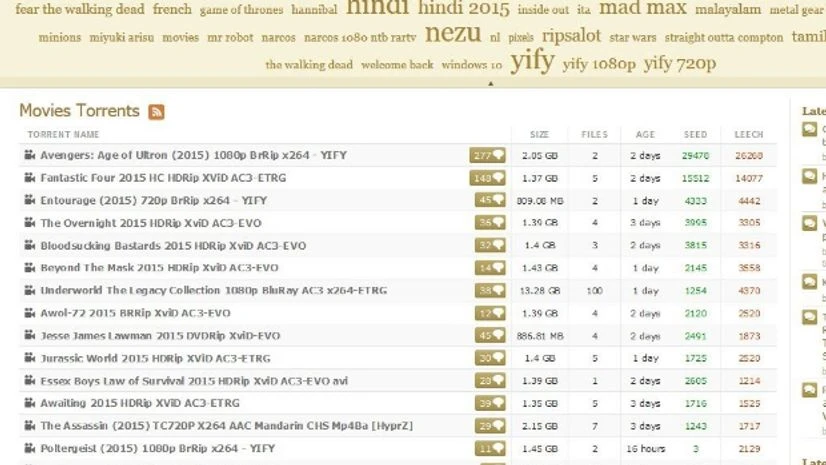Image resolution: width=826 pixels, height=465 pixels.
Task: Sort torrents by the SIZE column header
Action: coord(539,135)
